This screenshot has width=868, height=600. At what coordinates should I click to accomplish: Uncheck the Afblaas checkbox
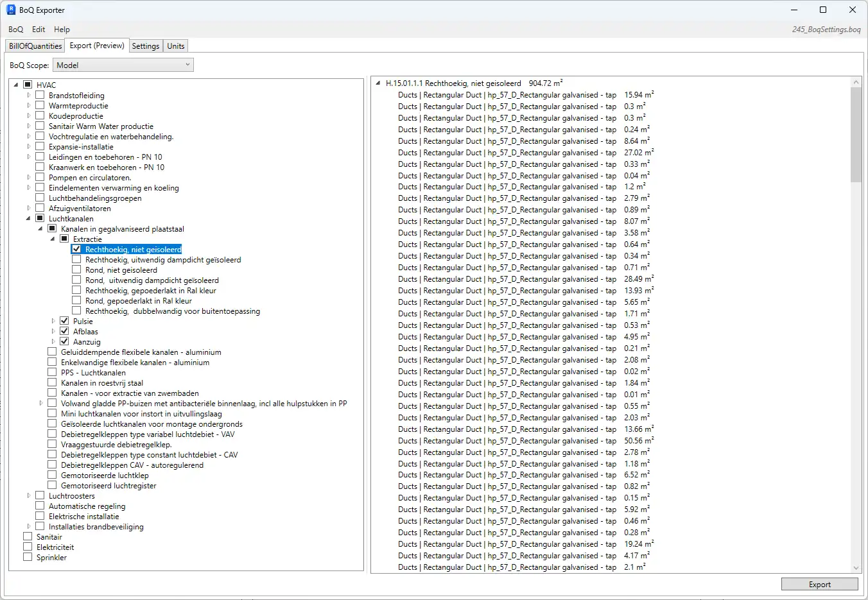(64, 332)
